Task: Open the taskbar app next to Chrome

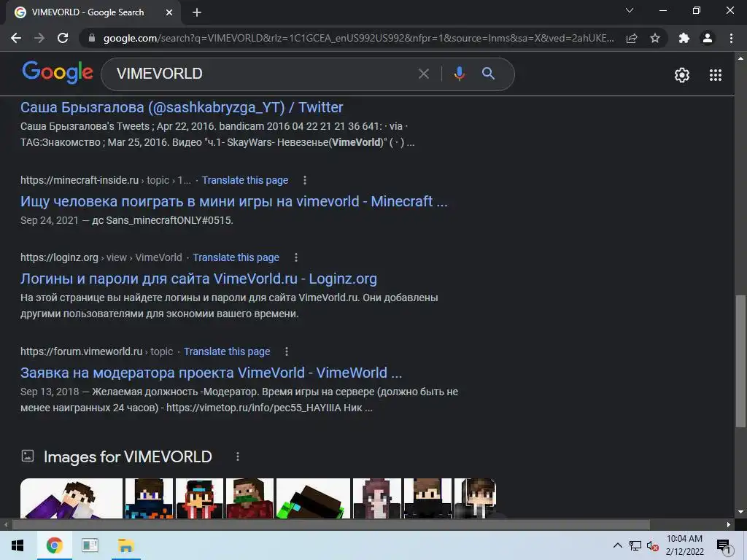Action: click(90, 545)
